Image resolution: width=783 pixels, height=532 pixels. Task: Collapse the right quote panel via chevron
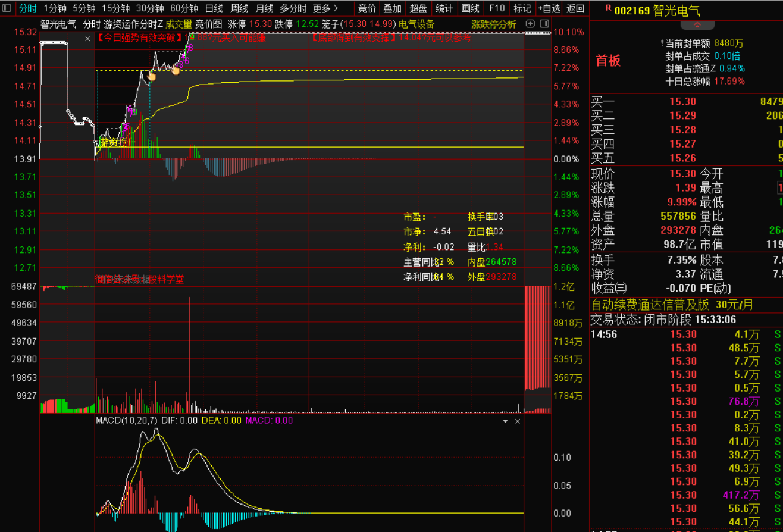696,24
